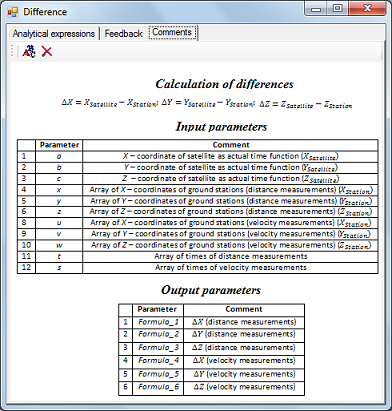Click the input table 'Parameter' header
The height and width of the screenshot is (411, 392).
point(59,145)
